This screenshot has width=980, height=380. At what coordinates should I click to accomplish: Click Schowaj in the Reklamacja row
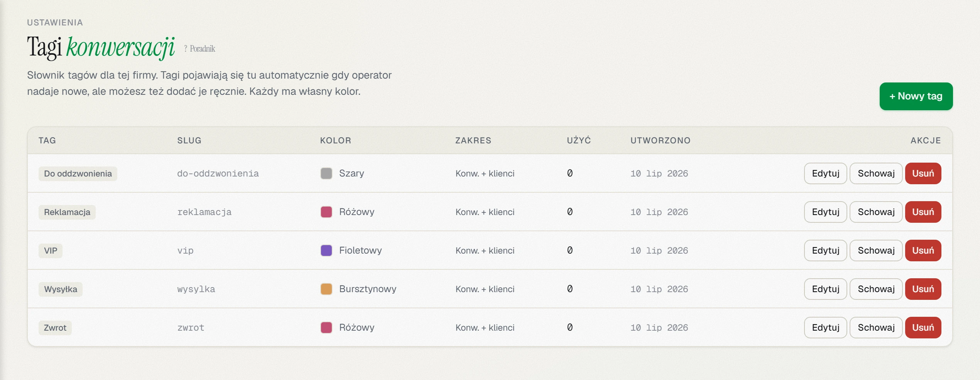tap(876, 212)
